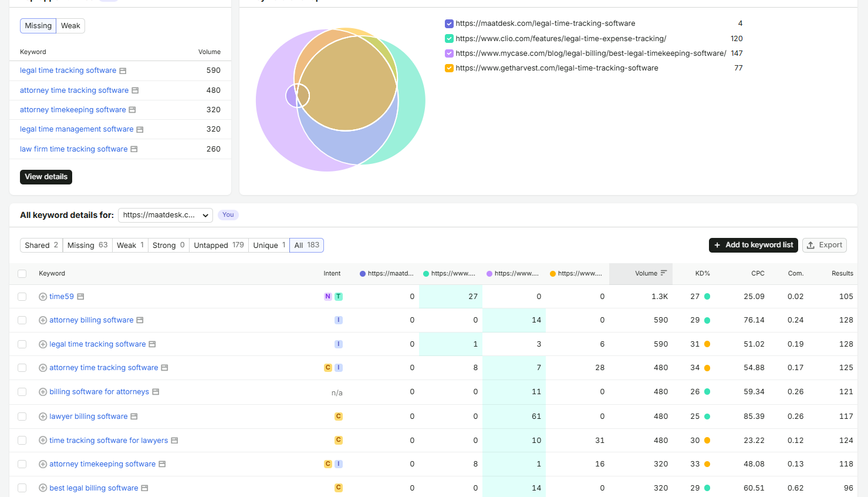Viewport: 868px width, 497px height.
Task: Click the Navigational intent badge for time59
Action: 327,297
